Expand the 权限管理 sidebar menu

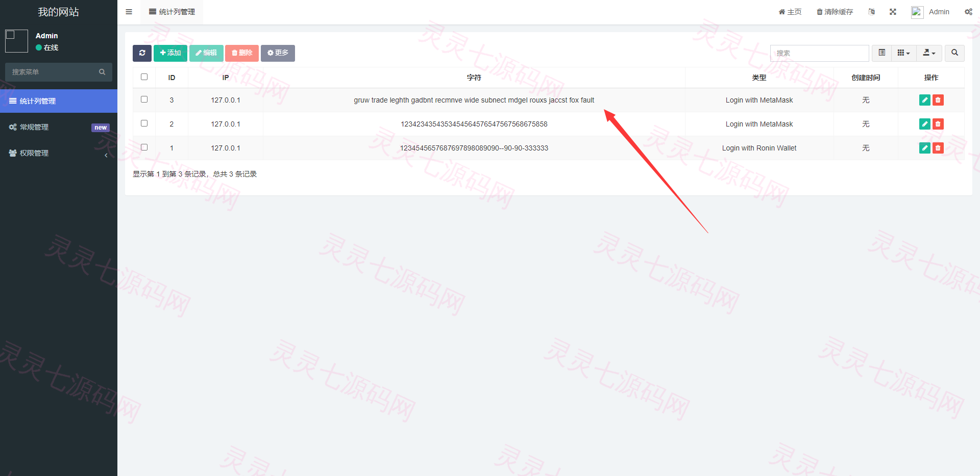[x=59, y=153]
